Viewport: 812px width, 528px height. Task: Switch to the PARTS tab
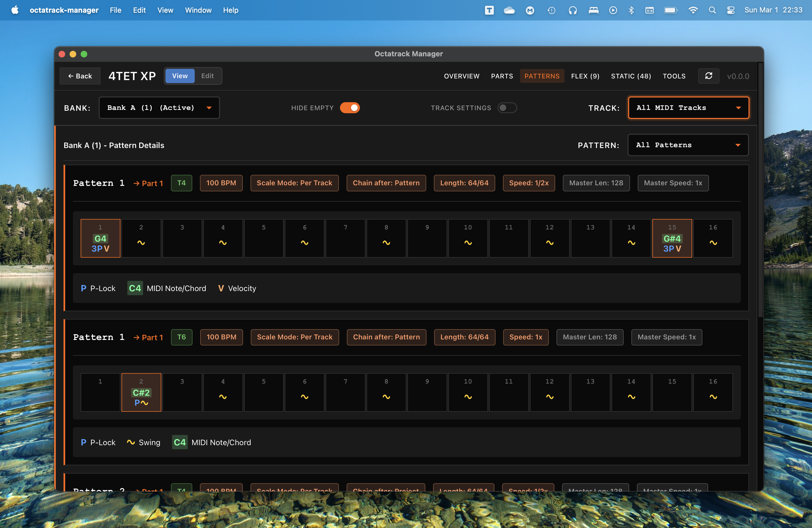pyautogui.click(x=502, y=76)
